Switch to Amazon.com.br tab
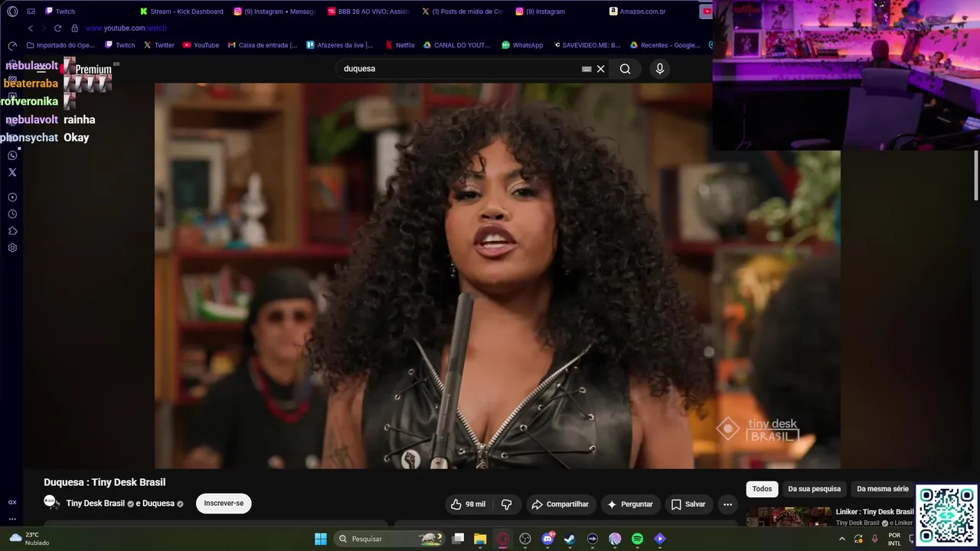The height and width of the screenshot is (551, 980). [638, 11]
